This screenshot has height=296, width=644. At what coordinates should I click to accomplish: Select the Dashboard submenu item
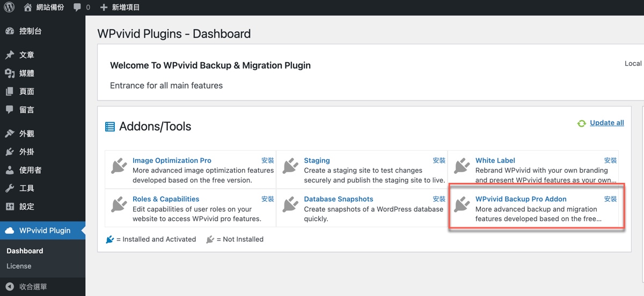coord(25,251)
